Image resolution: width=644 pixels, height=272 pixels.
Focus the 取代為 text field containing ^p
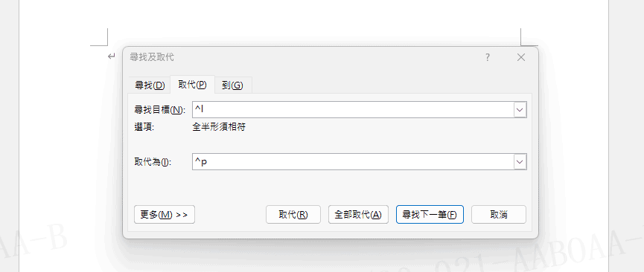tap(353, 162)
